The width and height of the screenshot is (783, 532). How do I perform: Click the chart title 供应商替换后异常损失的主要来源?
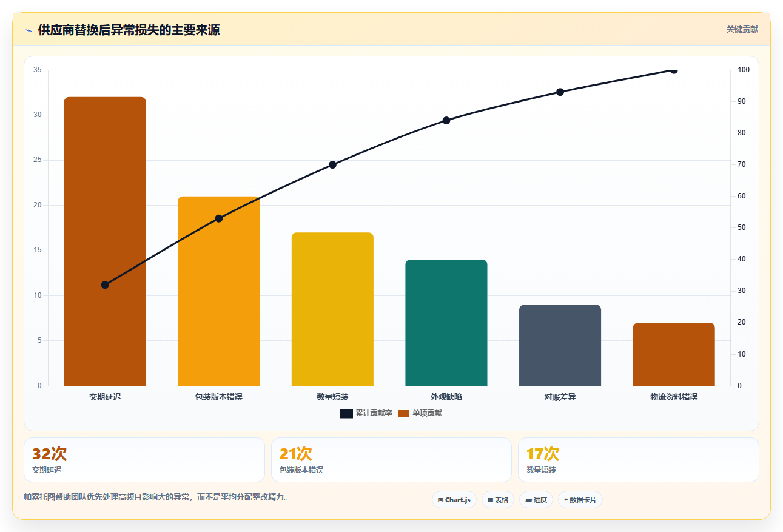129,30
